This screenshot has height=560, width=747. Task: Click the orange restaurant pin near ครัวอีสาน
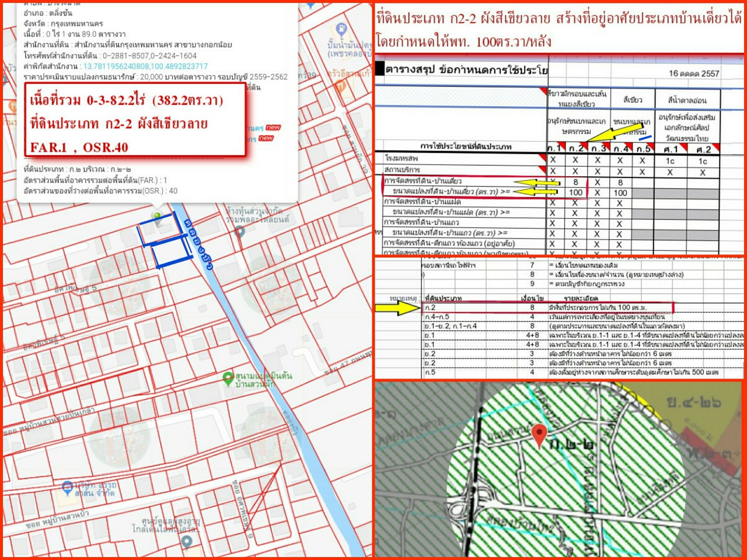coord(341,87)
